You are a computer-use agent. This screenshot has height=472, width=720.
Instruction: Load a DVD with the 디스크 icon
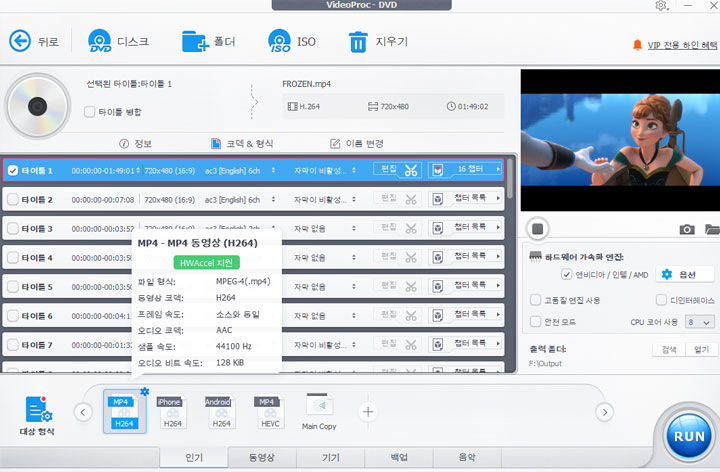(x=100, y=41)
